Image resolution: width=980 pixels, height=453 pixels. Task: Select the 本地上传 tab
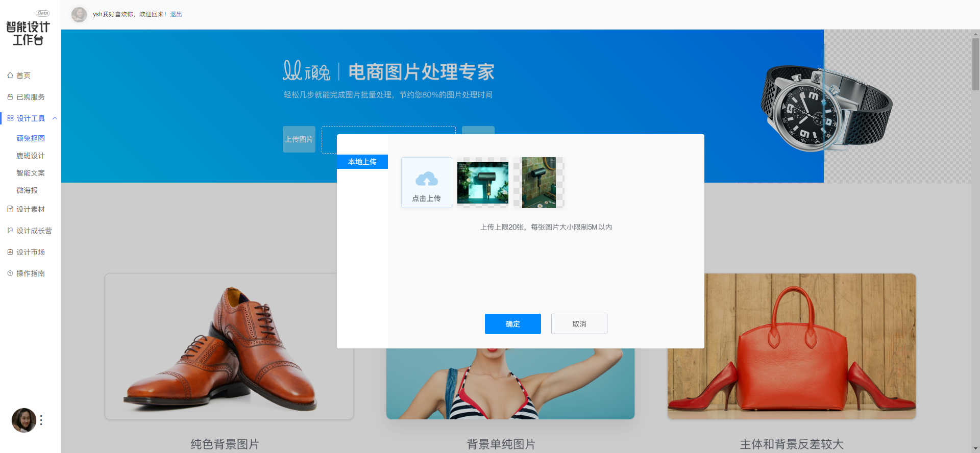(362, 162)
